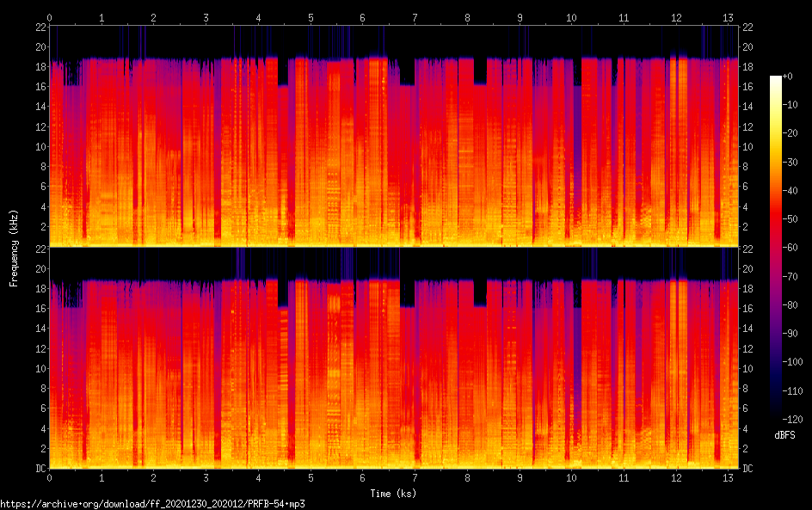Viewport: 812px width, 510px height.
Task: Click the dBFS color gradient bar
Action: click(x=775, y=247)
